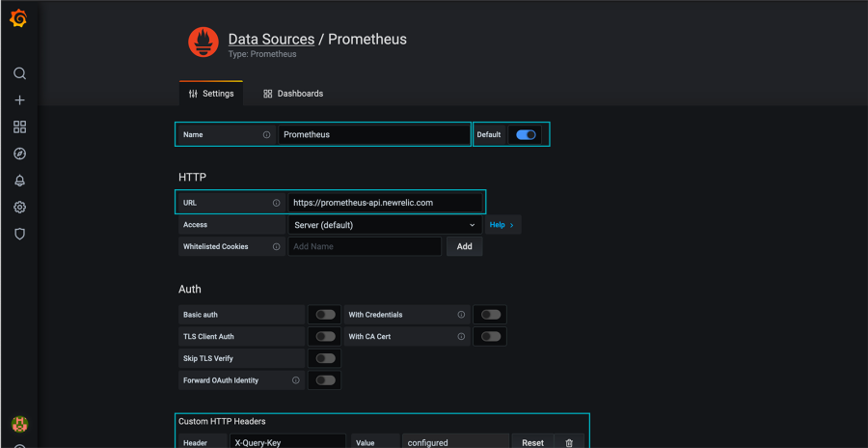This screenshot has width=868, height=448.
Task: Click the trash icon for X-Query-Key header
Action: coord(569,442)
